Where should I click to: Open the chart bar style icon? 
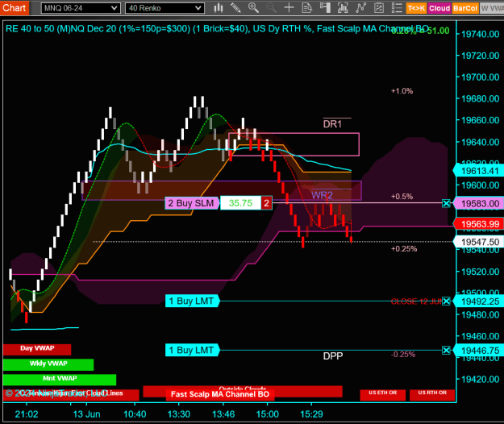click(x=219, y=8)
